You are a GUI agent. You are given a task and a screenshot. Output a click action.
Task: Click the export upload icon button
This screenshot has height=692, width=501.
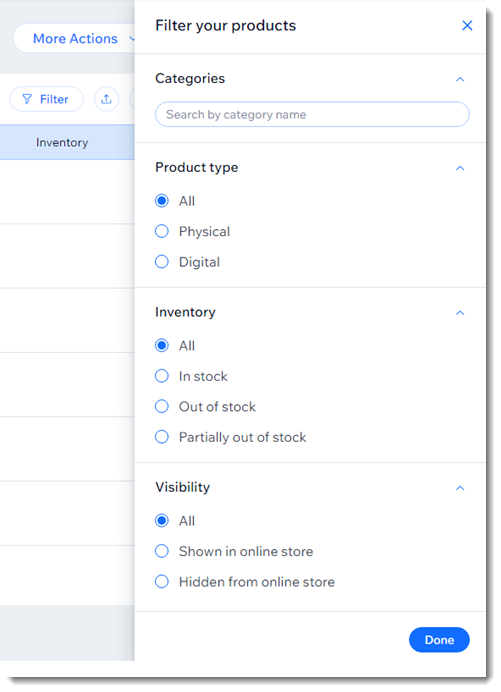pos(106,99)
